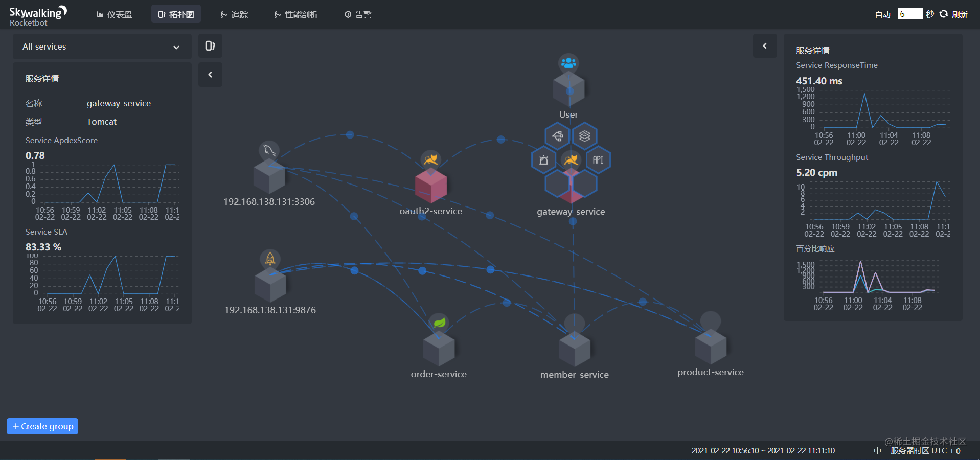Screen dimensions: 980x460
Task: Select the MySQL dolphin node at 192.168.138.131:3306
Action: [269, 176]
